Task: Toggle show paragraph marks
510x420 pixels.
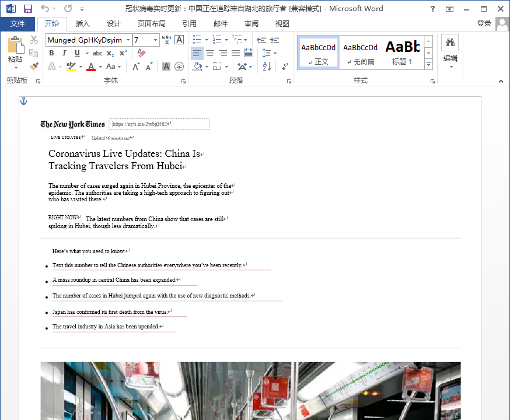Action: [285, 66]
